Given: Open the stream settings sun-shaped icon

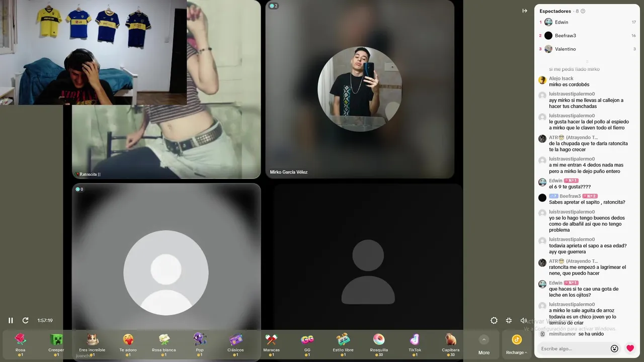Looking at the screenshot, I should coord(494,320).
